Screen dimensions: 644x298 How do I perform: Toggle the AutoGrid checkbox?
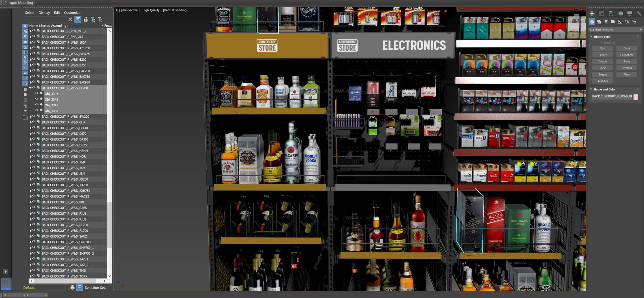click(602, 43)
